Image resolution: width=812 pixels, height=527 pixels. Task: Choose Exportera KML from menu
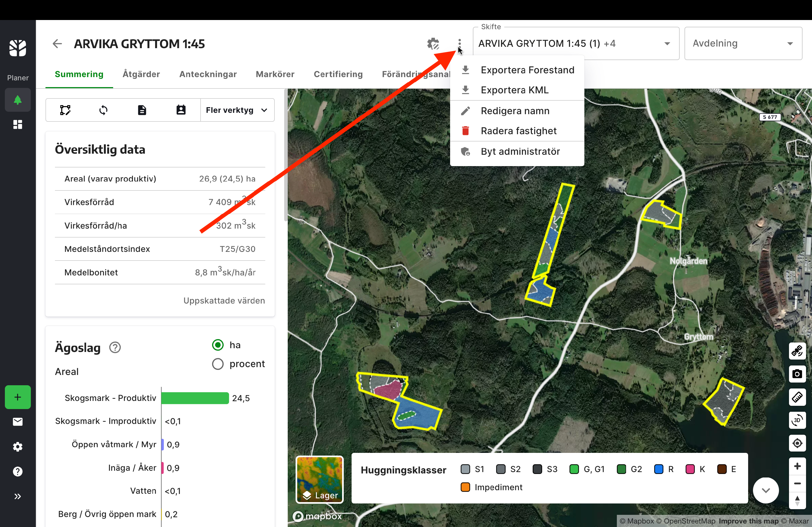point(514,90)
